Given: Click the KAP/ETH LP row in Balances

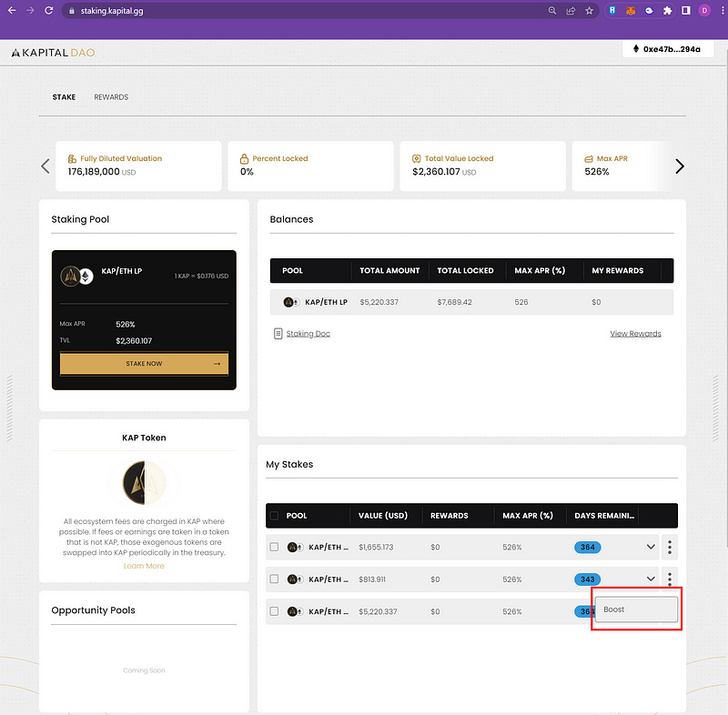Looking at the screenshot, I should 471,302.
